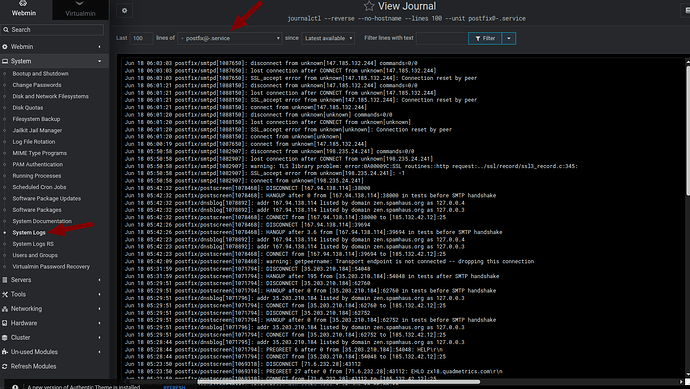This screenshot has height=389, width=690.
Task: Click the System category monitor icon
Action: (x=5, y=61)
